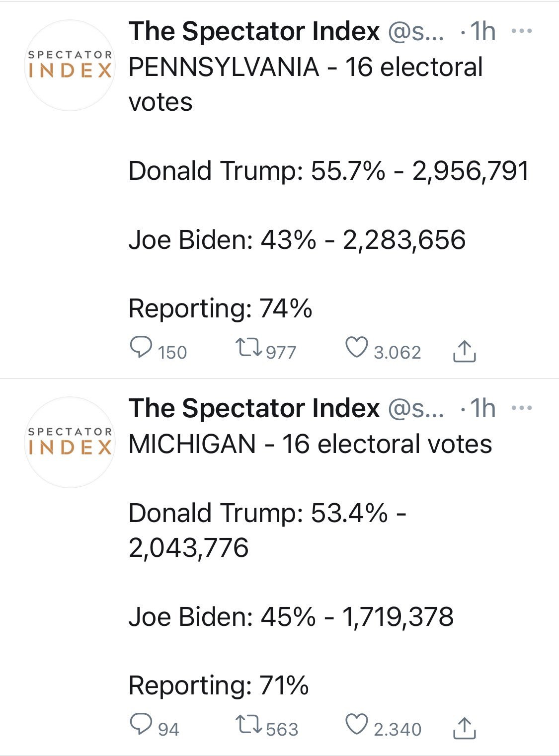Open Spectator Index avatar on Pennsylvania tweet
559x756 pixels.
70,65
